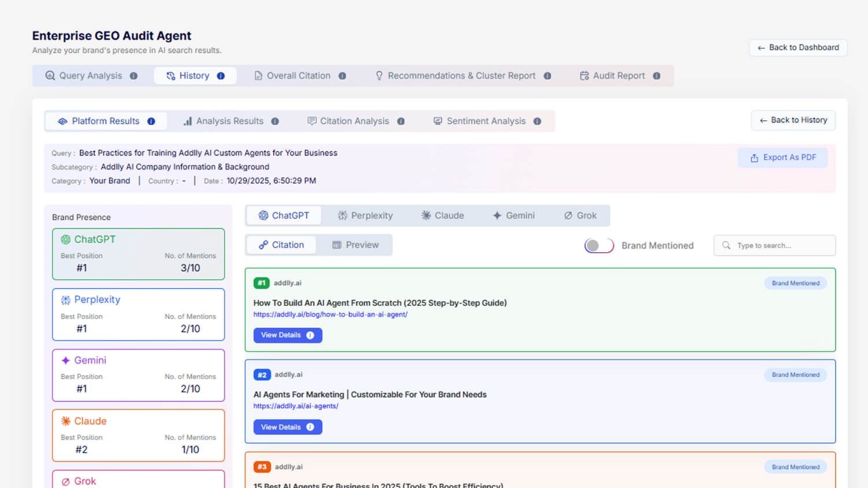868x488 pixels.
Task: Click the #1 rank badge on first citation
Action: coord(262,283)
